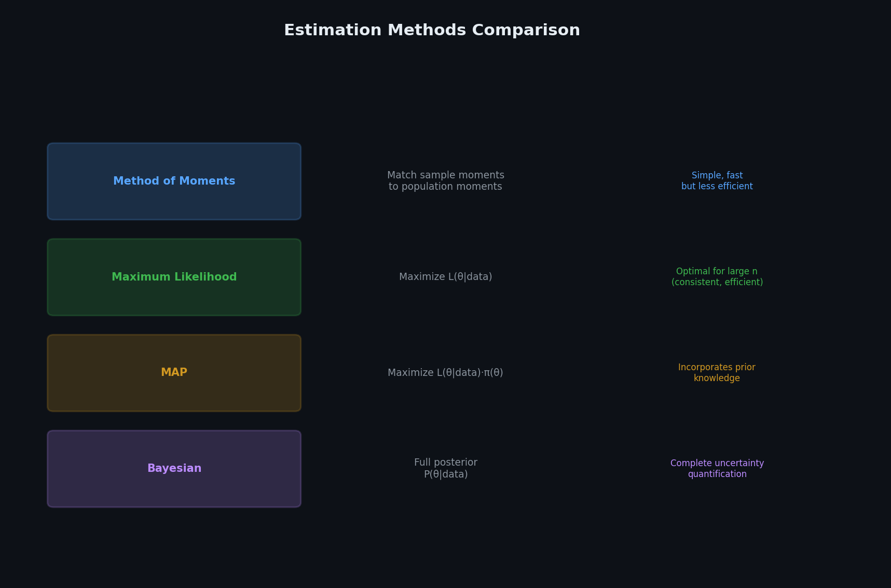Click the 'Maximize L(θ|data)·π(θ)' description
The height and width of the screenshot is (588, 891).
[446, 373]
